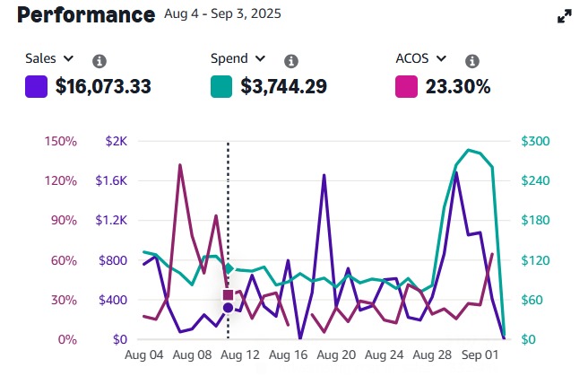588x385 pixels.
Task: Click the info icon beside ACOS
Action: point(472,61)
